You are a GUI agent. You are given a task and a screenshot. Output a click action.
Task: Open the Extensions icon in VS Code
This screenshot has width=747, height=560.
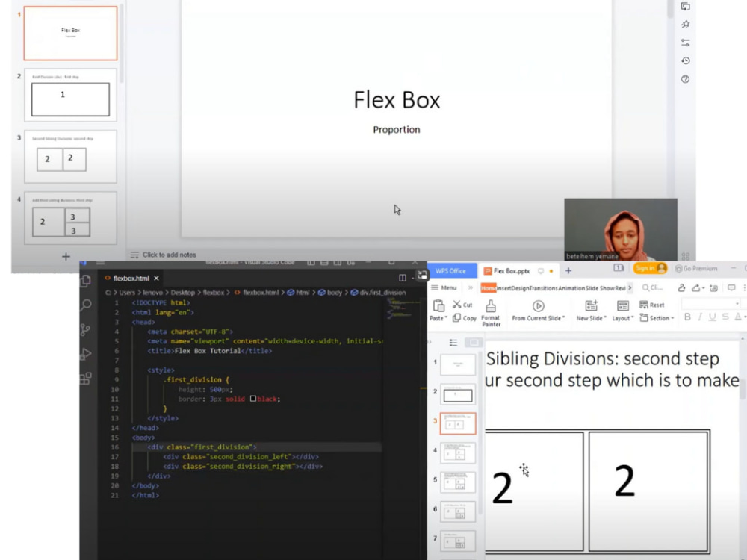[86, 379]
